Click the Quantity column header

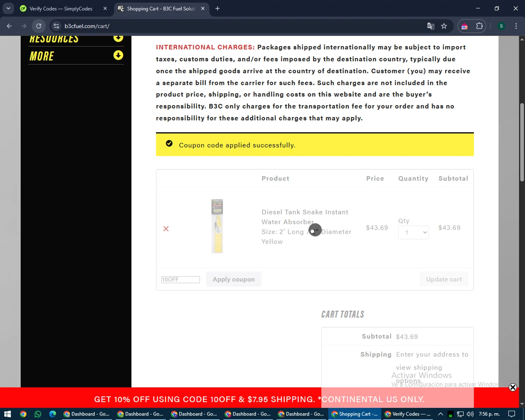tap(413, 178)
